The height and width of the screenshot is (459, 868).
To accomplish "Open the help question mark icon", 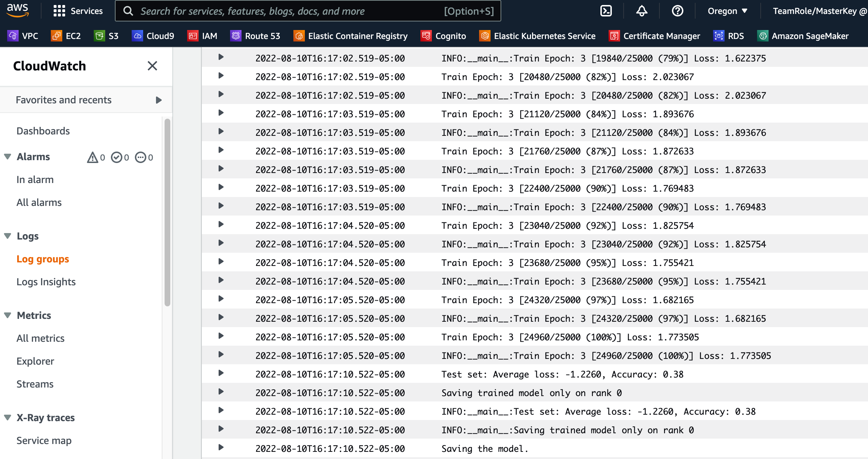I will pos(677,11).
